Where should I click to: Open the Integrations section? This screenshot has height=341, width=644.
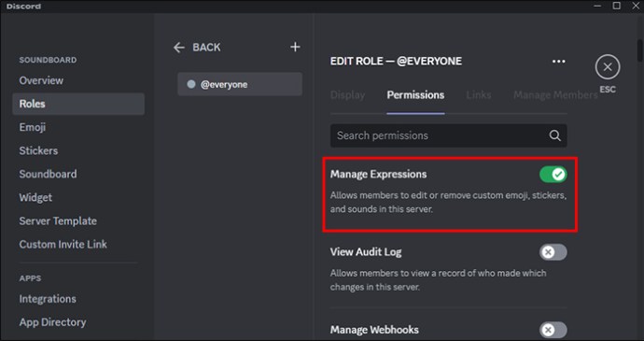pos(48,299)
